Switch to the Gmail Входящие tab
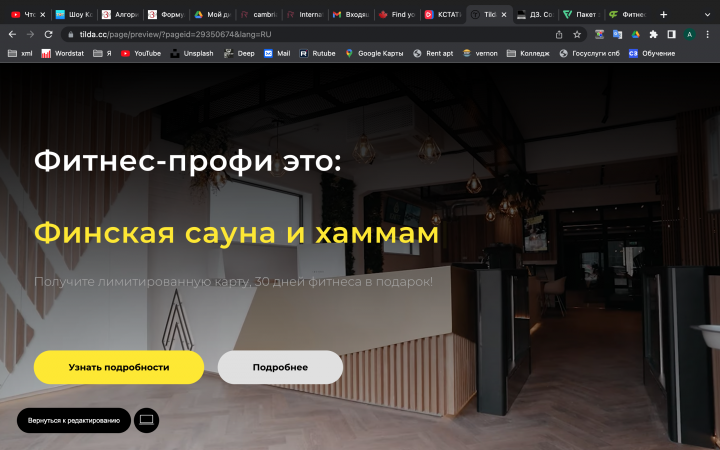This screenshot has height=450, width=720. tap(351, 15)
